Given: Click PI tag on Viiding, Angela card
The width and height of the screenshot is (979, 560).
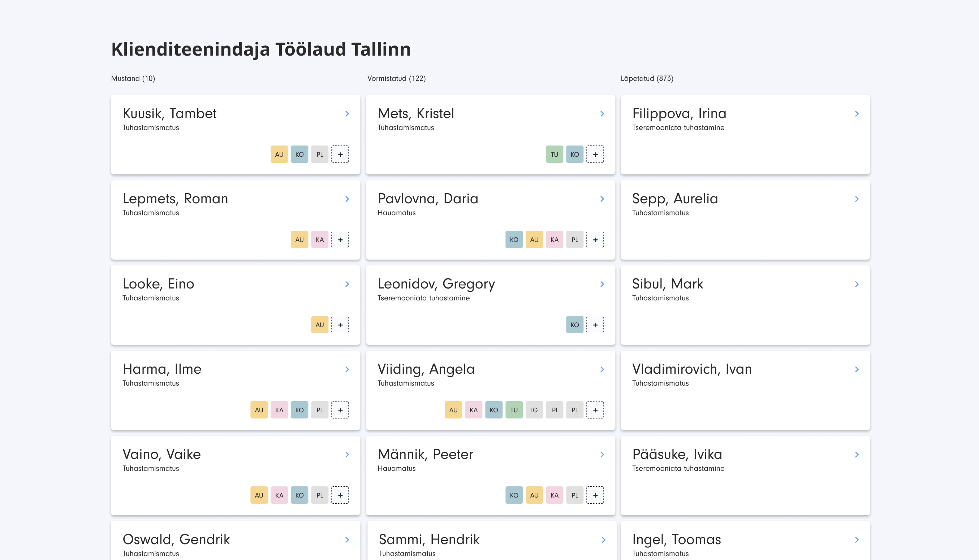Looking at the screenshot, I should [554, 410].
